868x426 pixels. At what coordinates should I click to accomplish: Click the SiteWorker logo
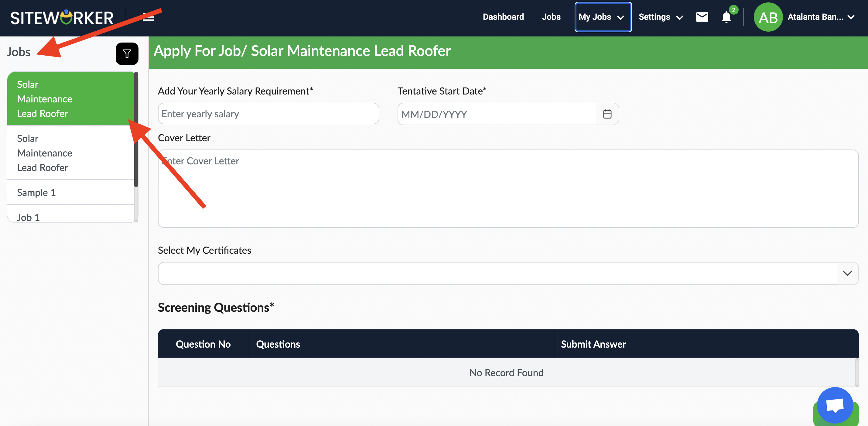pos(62,18)
